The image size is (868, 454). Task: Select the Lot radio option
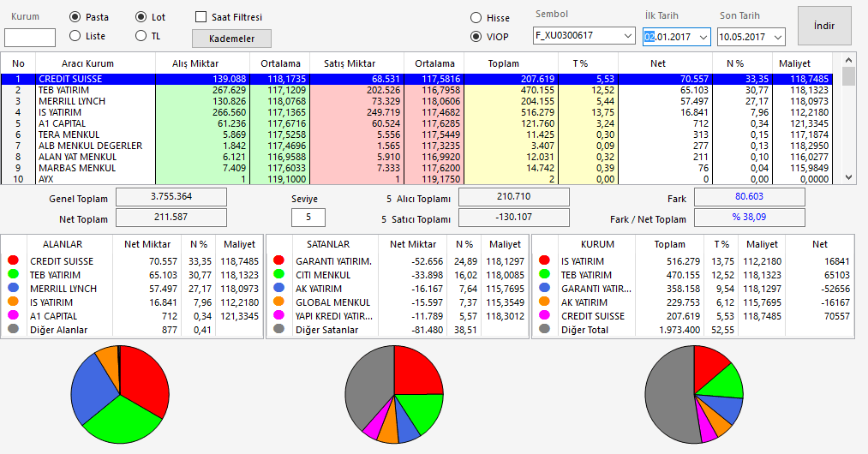(141, 17)
